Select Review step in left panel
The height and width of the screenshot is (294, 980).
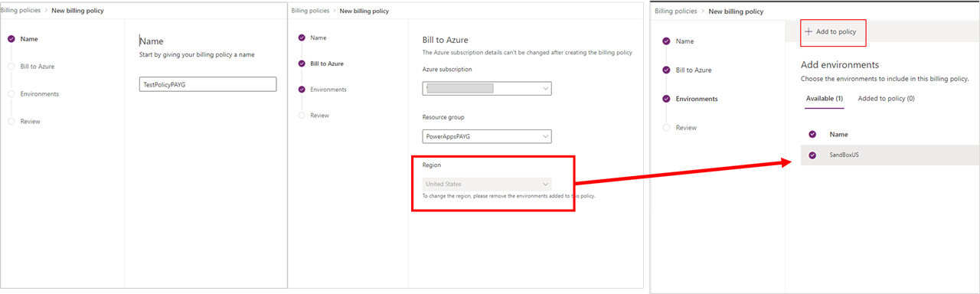click(x=30, y=121)
